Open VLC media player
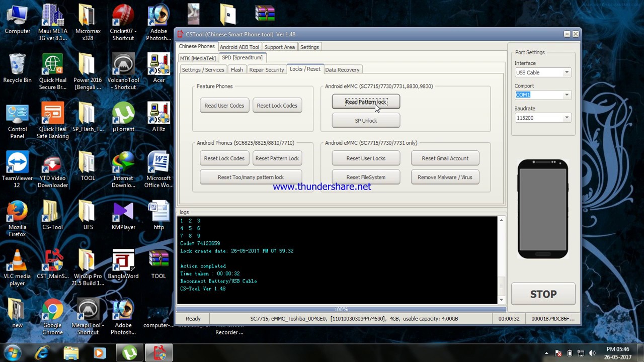Image resolution: width=644 pixels, height=362 pixels. click(x=17, y=268)
